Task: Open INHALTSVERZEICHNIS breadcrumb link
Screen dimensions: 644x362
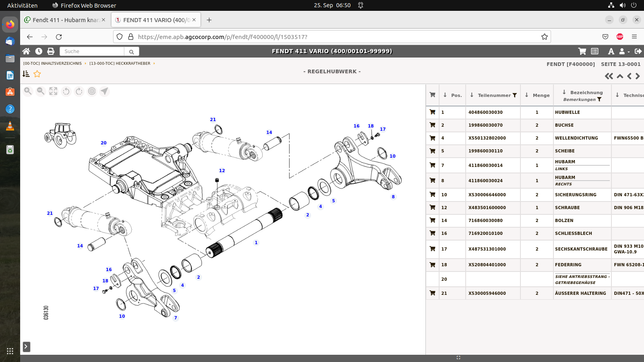Action: [52, 64]
